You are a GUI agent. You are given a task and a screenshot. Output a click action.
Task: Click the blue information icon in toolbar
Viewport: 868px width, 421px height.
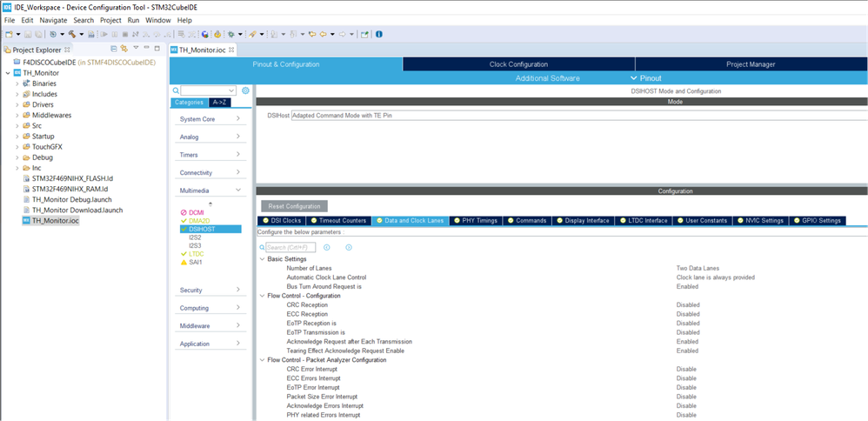pyautogui.click(x=379, y=34)
